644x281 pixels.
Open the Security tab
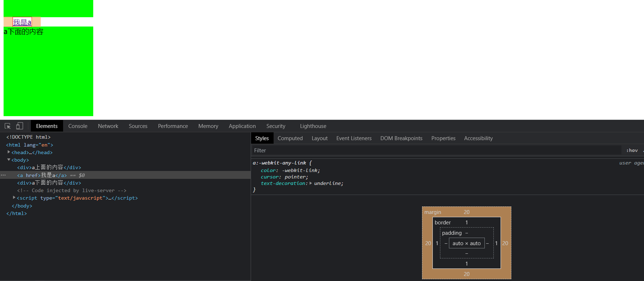point(276,126)
